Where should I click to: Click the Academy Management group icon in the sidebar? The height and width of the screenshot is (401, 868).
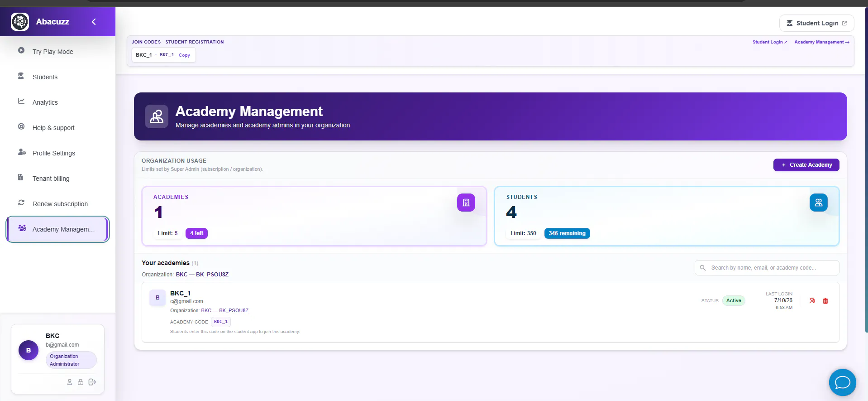[x=22, y=228]
